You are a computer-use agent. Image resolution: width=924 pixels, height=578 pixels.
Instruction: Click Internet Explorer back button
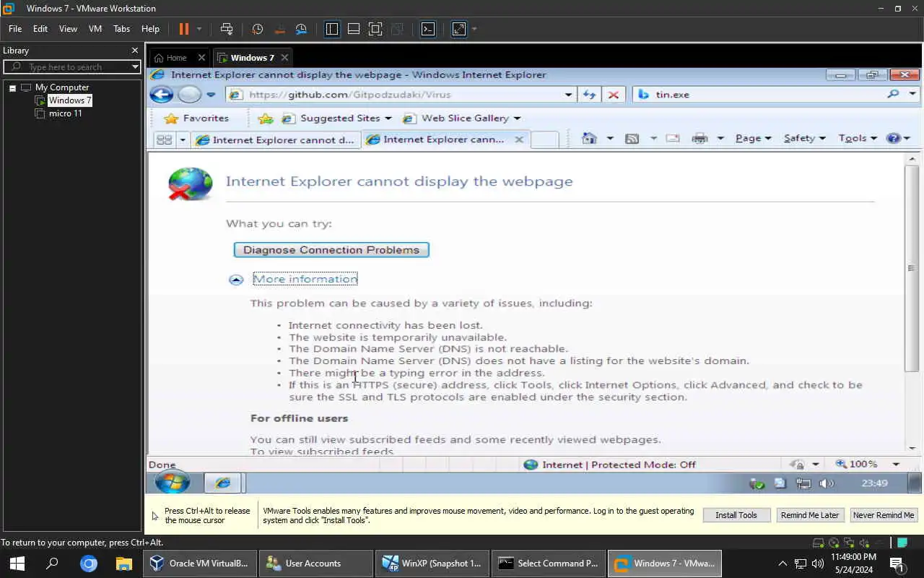[x=162, y=95]
